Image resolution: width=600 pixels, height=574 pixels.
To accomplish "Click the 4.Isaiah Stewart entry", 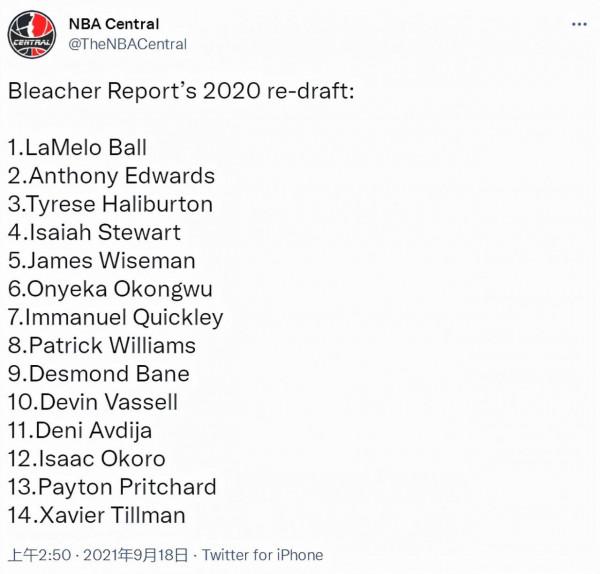I will pyautogui.click(x=94, y=233).
